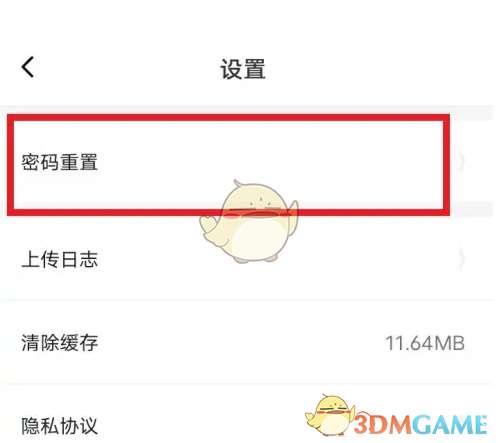Screen dimensions: 498x443
Task: Tap the back arrow icon
Action: coord(28,67)
